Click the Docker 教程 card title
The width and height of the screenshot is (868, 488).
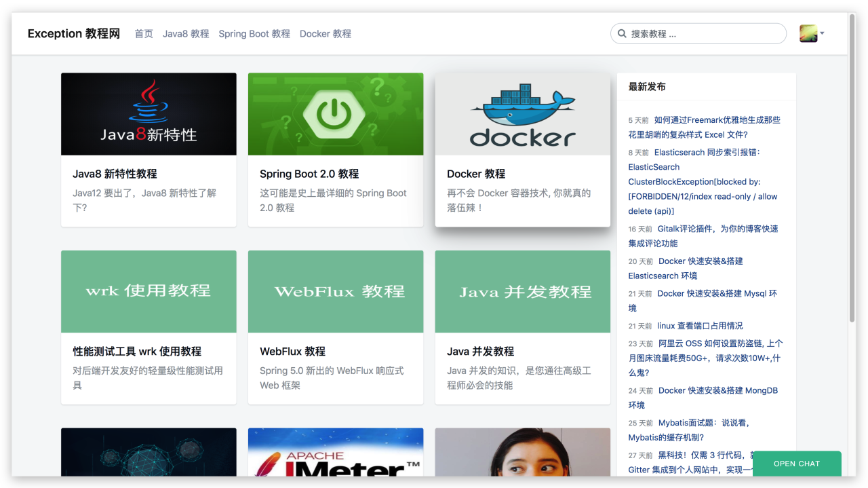[476, 174]
